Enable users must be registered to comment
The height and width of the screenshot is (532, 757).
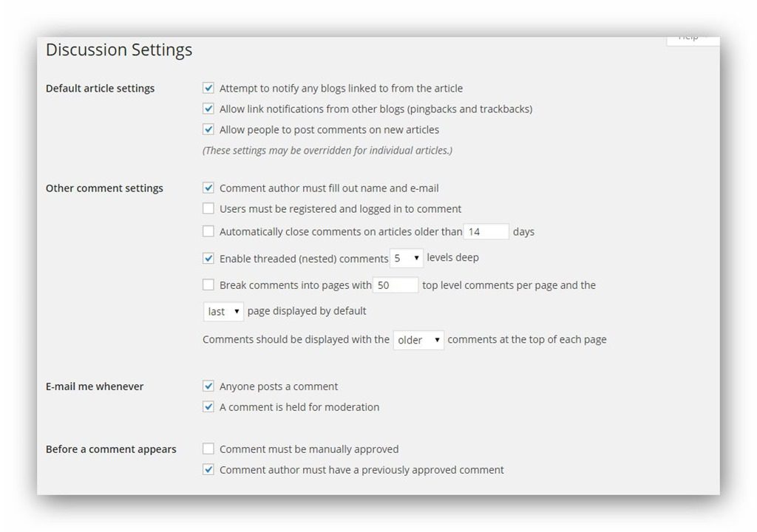click(208, 209)
